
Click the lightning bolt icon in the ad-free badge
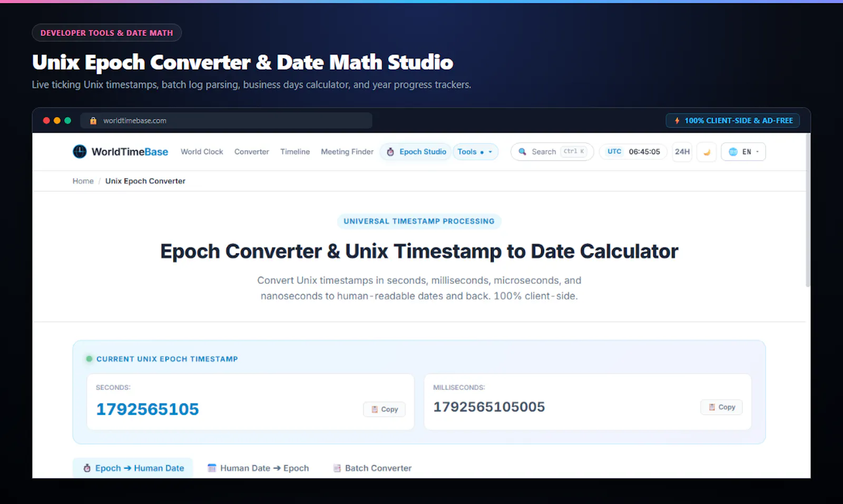677,121
